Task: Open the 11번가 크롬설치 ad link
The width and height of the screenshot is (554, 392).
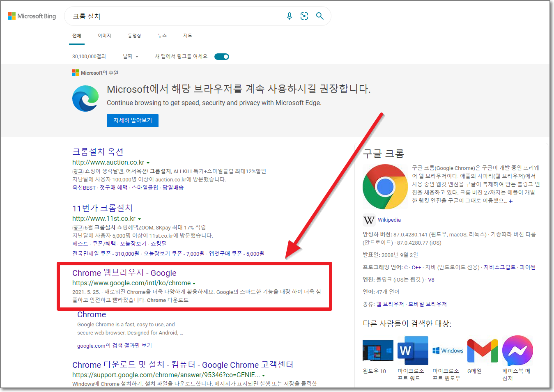Action: [x=102, y=208]
